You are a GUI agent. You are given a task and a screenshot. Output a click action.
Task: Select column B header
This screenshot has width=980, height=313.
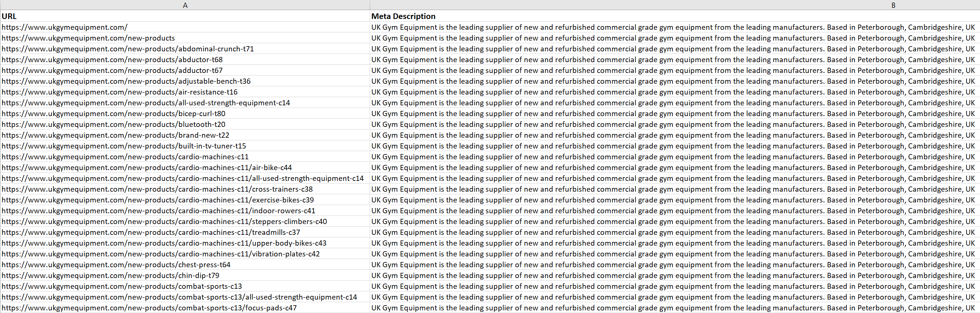click(x=893, y=5)
